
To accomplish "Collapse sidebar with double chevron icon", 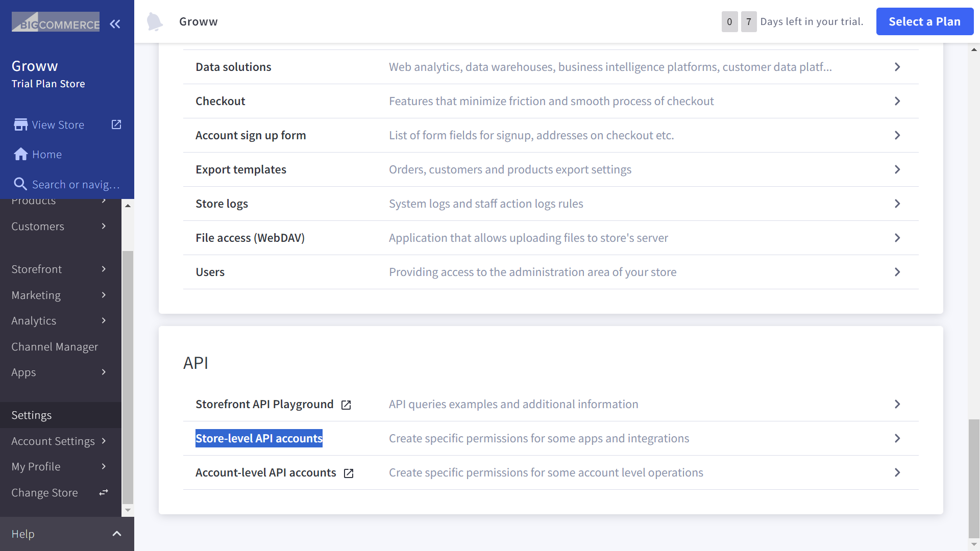I will coord(115,24).
